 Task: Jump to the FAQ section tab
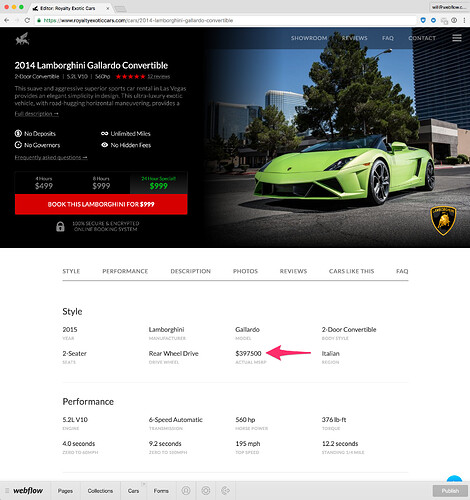pyautogui.click(x=402, y=271)
